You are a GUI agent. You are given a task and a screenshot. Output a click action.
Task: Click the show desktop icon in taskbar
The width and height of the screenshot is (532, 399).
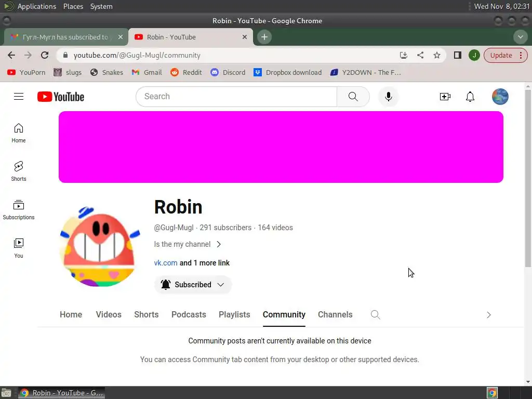[6, 393]
